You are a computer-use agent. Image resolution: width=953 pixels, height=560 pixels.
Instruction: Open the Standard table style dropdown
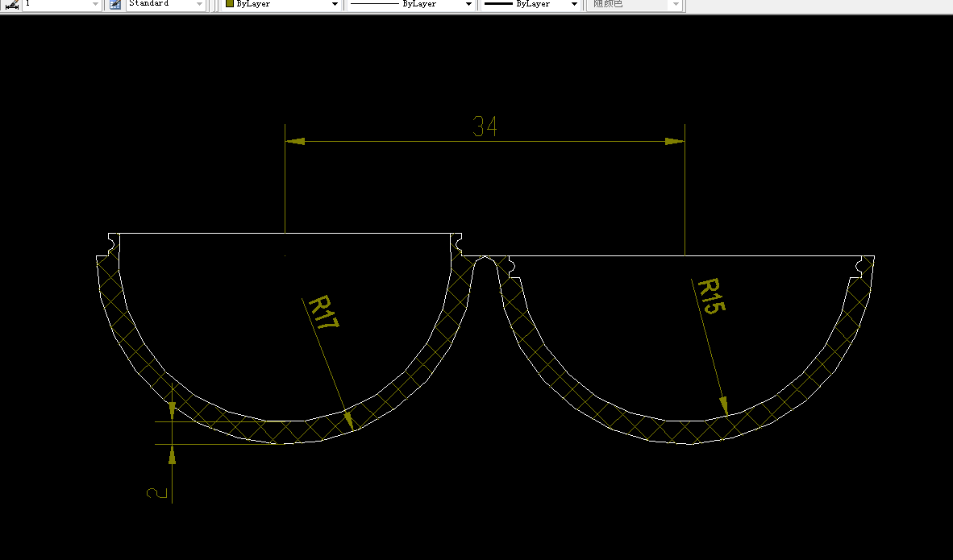166,4
